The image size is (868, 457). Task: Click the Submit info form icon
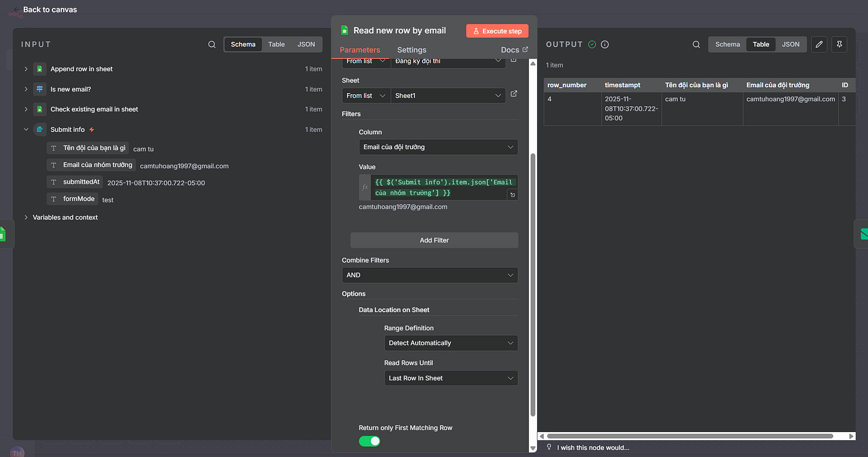pyautogui.click(x=39, y=129)
